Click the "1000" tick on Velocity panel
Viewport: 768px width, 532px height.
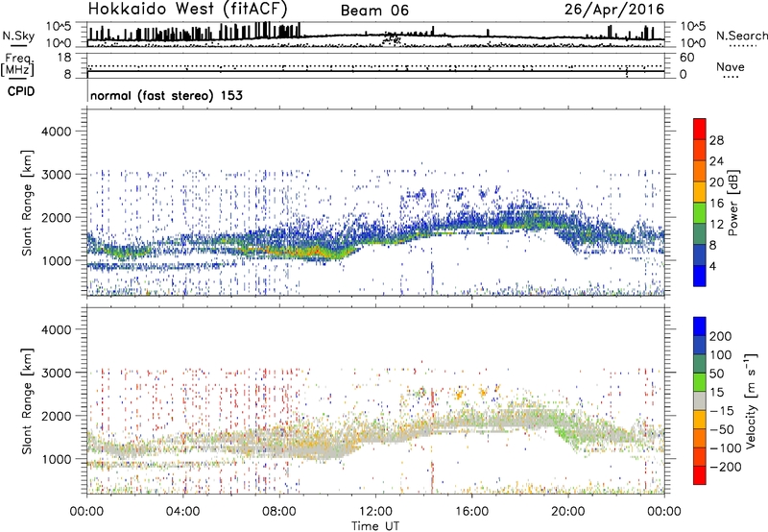pyautogui.click(x=56, y=459)
